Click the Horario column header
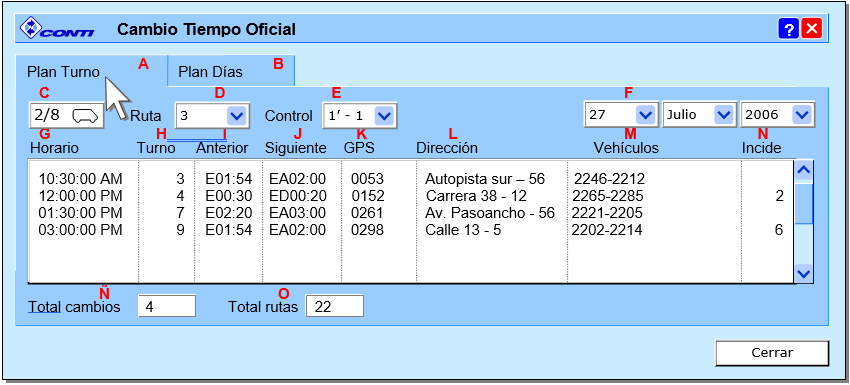Viewport: 850px width, 385px height. point(54,148)
